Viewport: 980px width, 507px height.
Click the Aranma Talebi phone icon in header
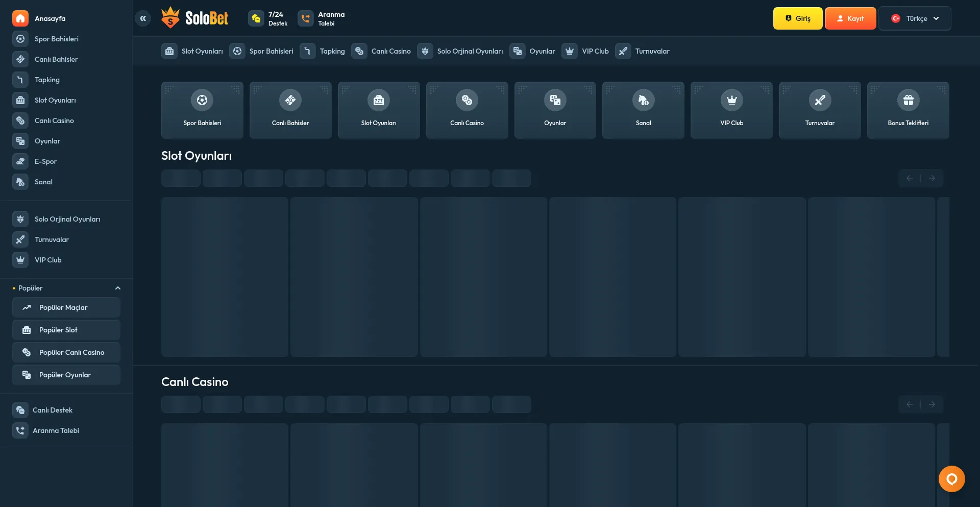(x=306, y=18)
